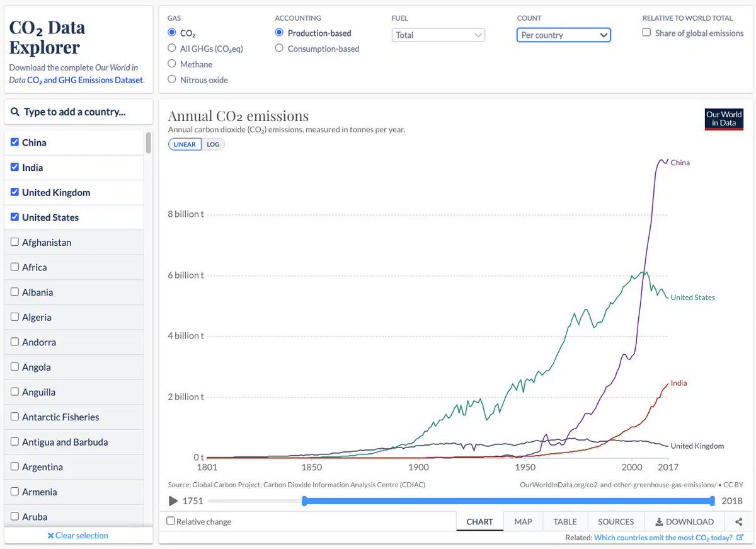Switch chart scale to LOG
This screenshot has height=549, width=756.
point(213,144)
